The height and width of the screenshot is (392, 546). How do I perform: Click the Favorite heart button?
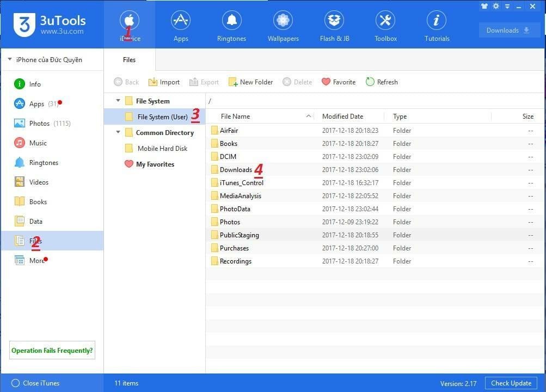[338, 82]
